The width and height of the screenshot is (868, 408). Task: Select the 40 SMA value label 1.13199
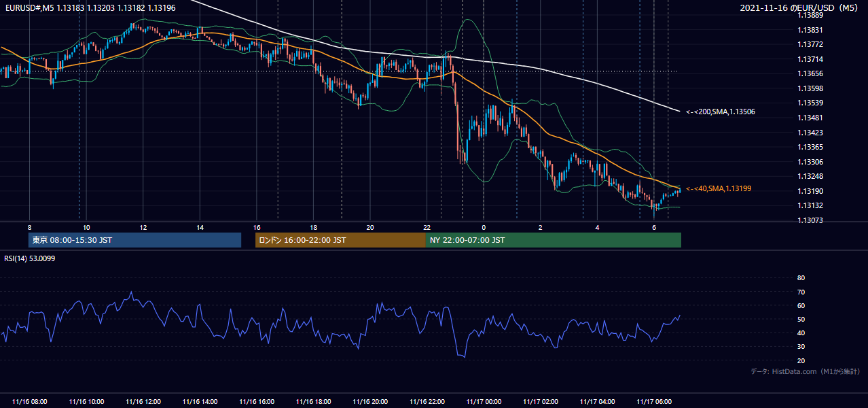719,188
